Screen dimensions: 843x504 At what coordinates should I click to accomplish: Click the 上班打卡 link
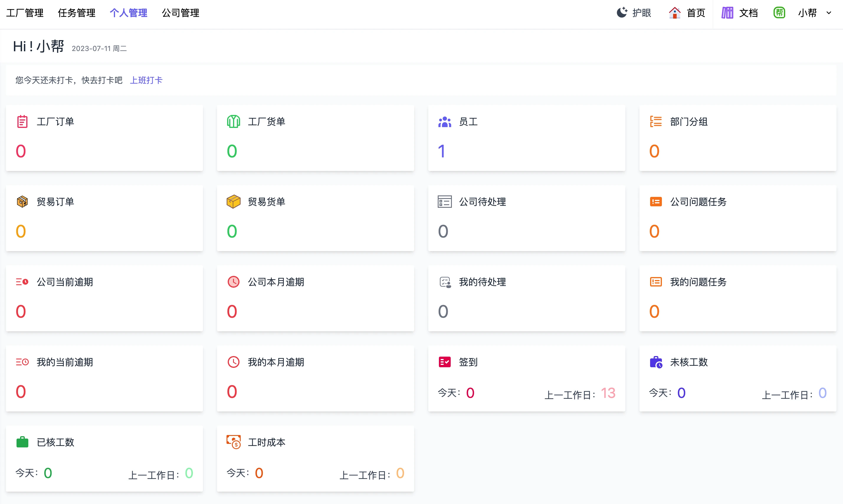[x=146, y=80]
